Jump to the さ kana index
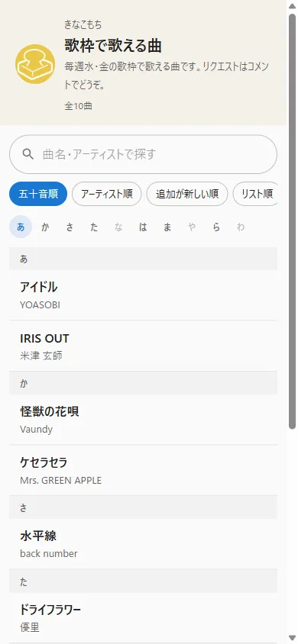 pos(70,227)
